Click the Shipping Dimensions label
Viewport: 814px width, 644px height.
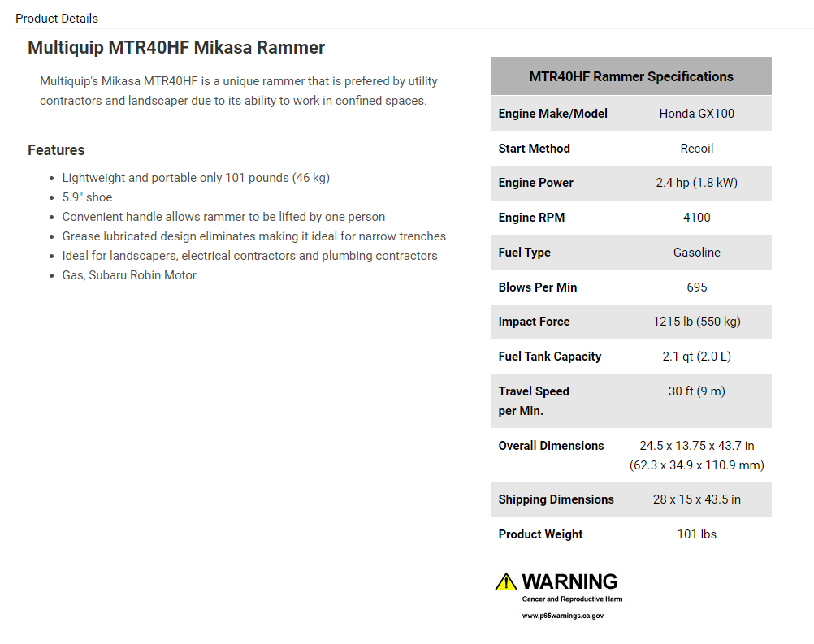point(556,499)
